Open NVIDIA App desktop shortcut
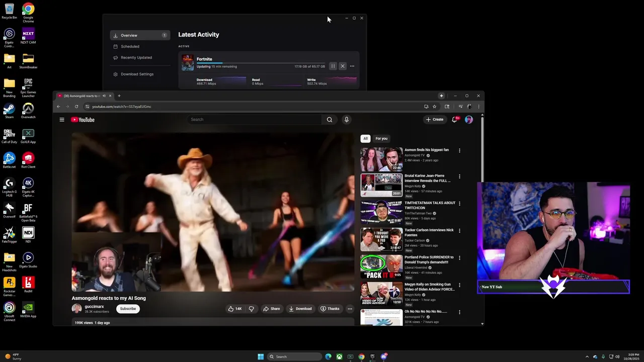The width and height of the screenshot is (644, 362). click(x=28, y=310)
